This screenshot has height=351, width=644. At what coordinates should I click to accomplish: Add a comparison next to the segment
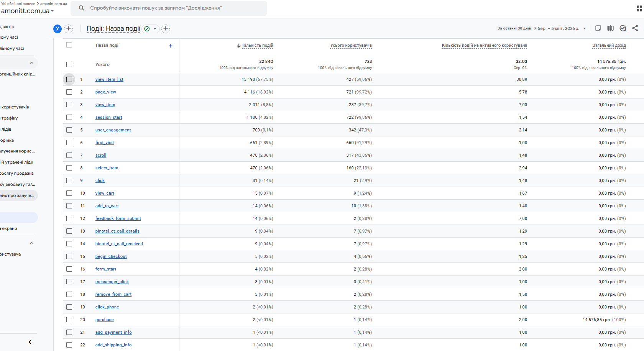(69, 29)
